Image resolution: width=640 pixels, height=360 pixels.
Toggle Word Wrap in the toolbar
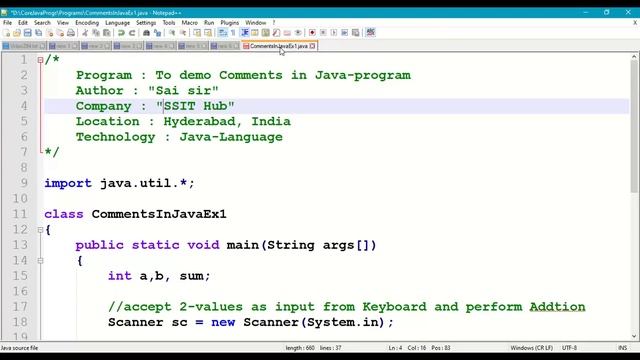[x=222, y=33]
